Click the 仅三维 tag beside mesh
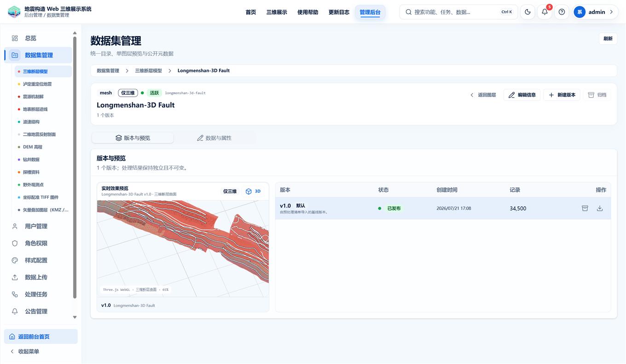 [x=128, y=93]
